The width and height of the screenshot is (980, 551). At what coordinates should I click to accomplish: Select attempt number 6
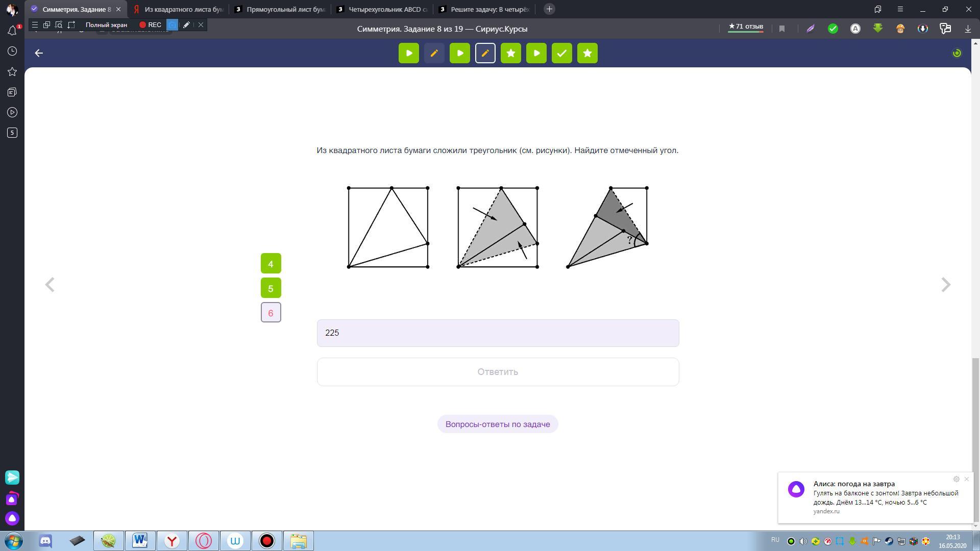tap(271, 313)
